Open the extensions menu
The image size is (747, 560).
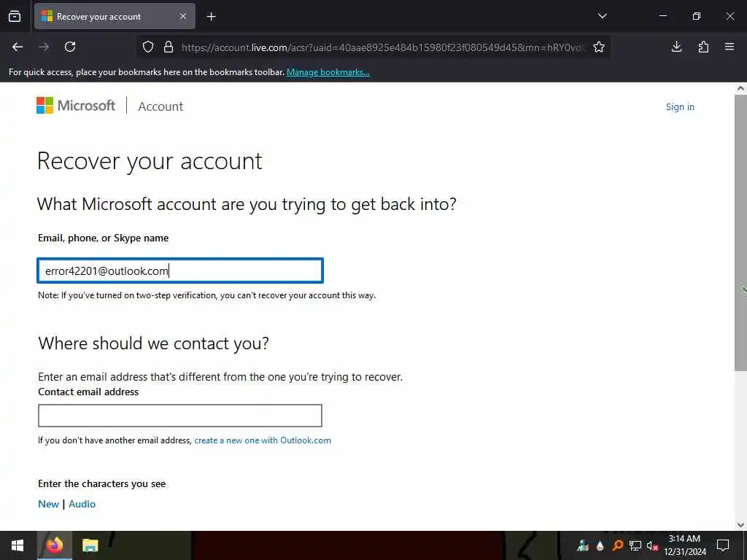pyautogui.click(x=703, y=47)
